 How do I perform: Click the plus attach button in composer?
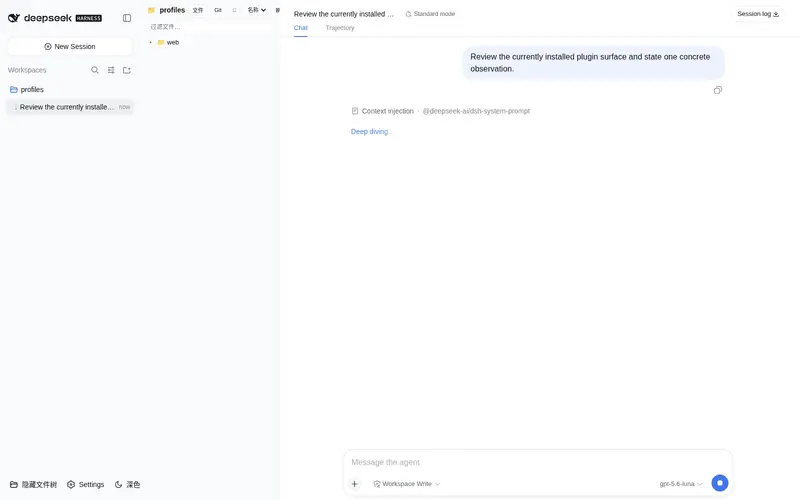(x=355, y=484)
